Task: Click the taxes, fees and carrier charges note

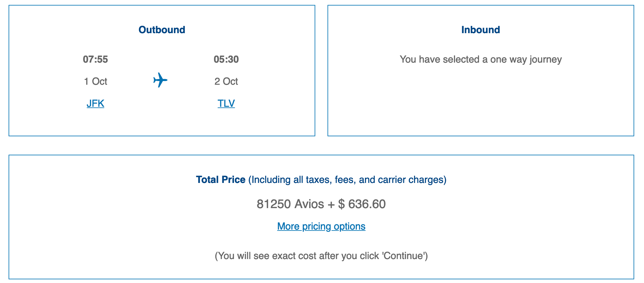Action: (x=347, y=180)
